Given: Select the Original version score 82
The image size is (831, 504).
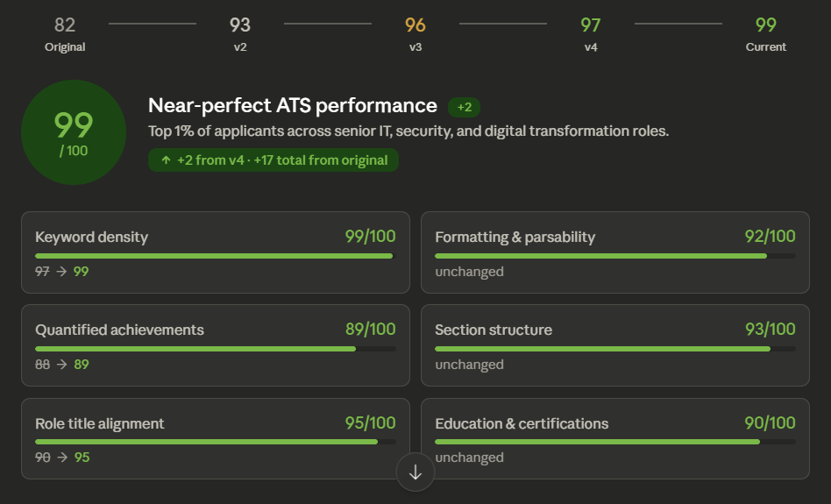Looking at the screenshot, I should click(x=65, y=33).
